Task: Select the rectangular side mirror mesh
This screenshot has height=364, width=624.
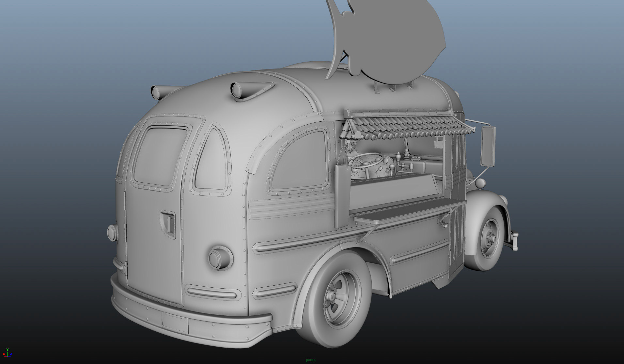Action: 488,146
